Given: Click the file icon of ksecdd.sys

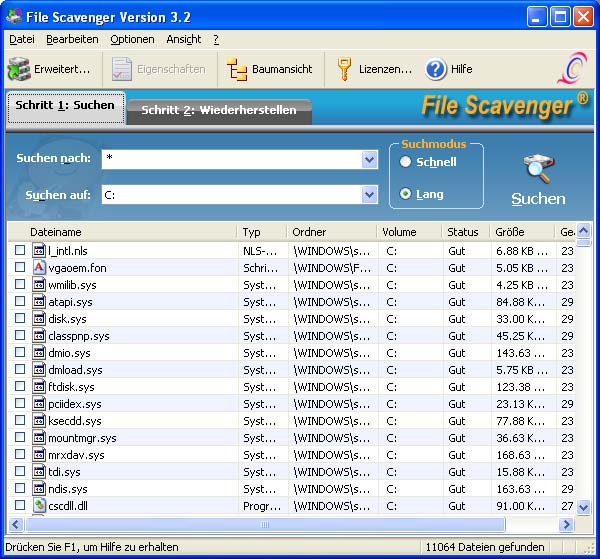Looking at the screenshot, I should pyautogui.click(x=39, y=420).
